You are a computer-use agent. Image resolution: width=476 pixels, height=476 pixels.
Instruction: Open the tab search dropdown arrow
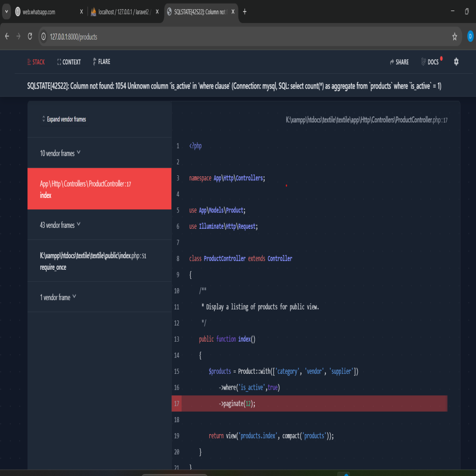tap(6, 12)
